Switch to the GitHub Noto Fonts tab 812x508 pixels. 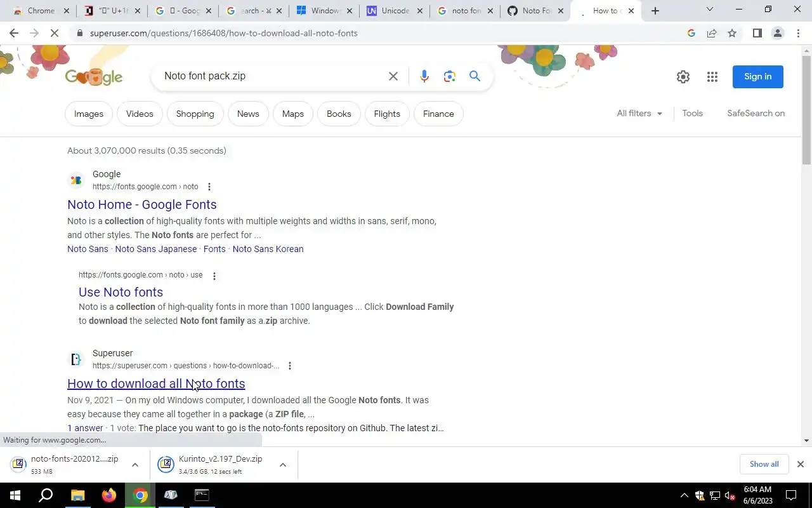pos(535,11)
